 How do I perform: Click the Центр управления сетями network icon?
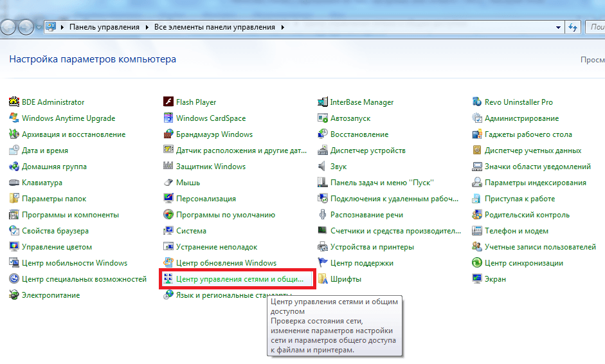(168, 279)
